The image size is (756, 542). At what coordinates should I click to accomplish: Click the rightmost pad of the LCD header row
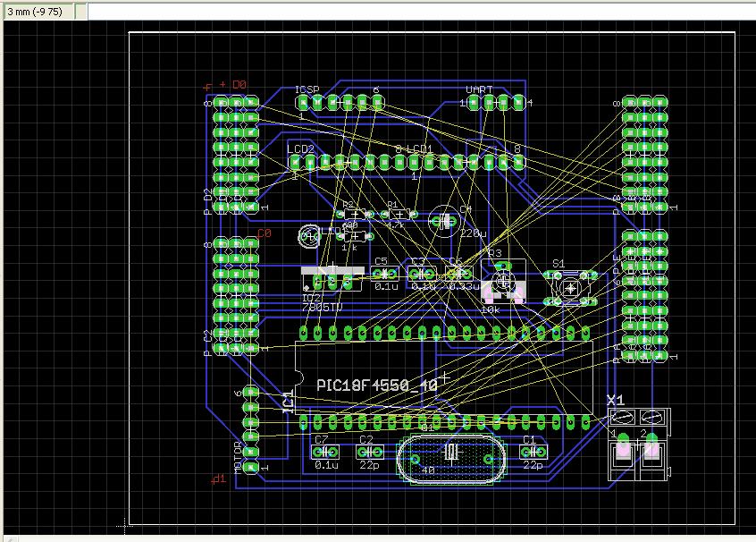click(x=518, y=162)
